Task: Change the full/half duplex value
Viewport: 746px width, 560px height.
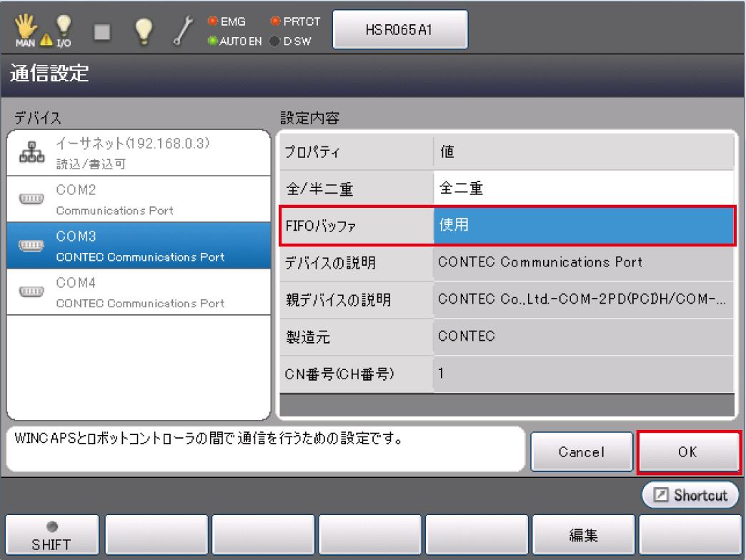Action: pyautogui.click(x=584, y=189)
